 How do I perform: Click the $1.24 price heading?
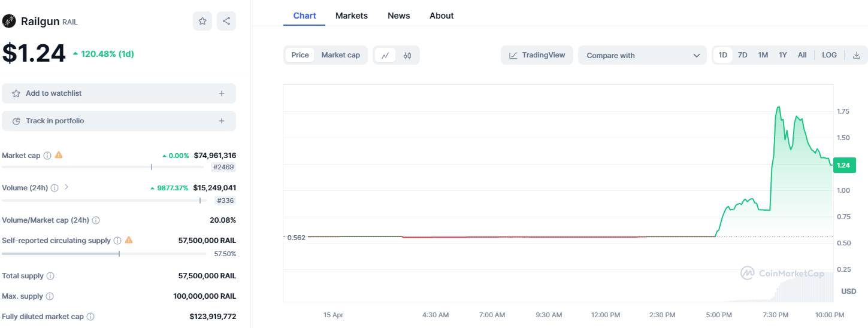click(34, 53)
